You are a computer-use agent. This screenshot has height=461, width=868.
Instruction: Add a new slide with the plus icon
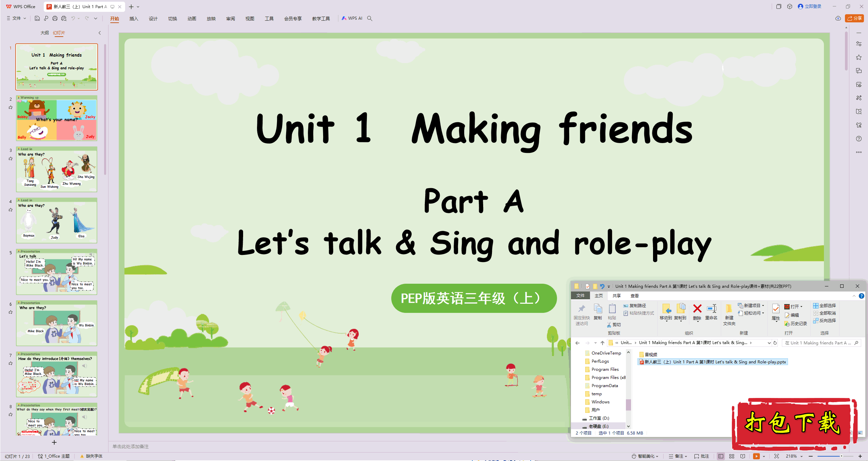[x=54, y=442]
